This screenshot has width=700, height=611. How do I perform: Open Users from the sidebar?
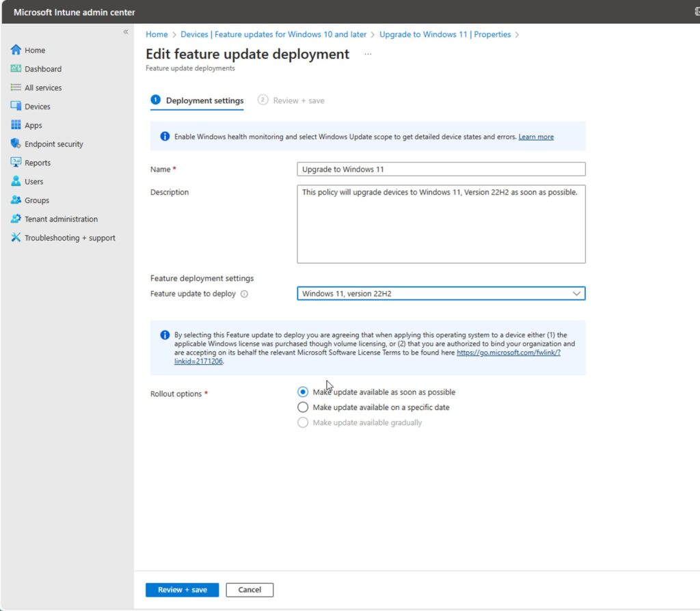(34, 181)
